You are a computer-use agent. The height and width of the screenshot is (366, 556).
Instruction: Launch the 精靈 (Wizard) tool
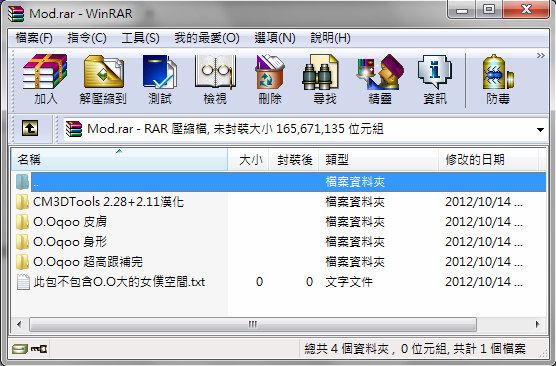coord(380,79)
